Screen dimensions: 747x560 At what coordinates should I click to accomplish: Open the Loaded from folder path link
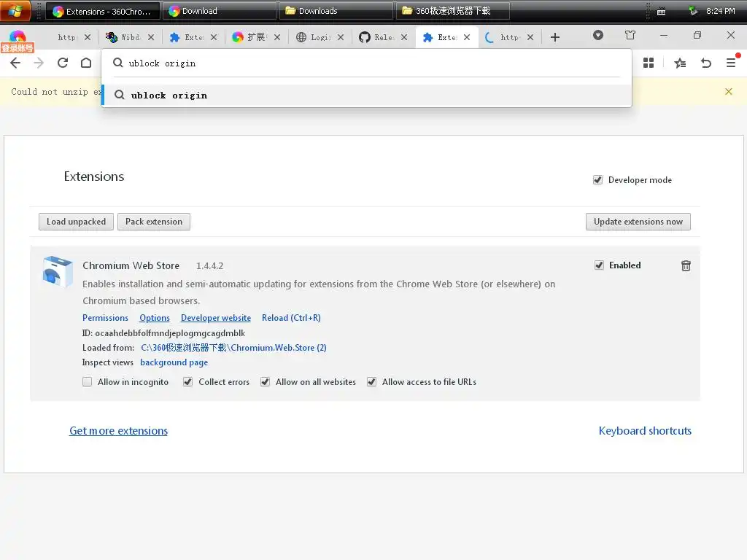(233, 348)
